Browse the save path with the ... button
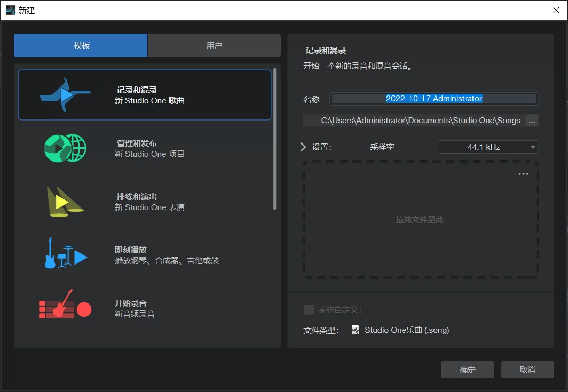 (532, 121)
